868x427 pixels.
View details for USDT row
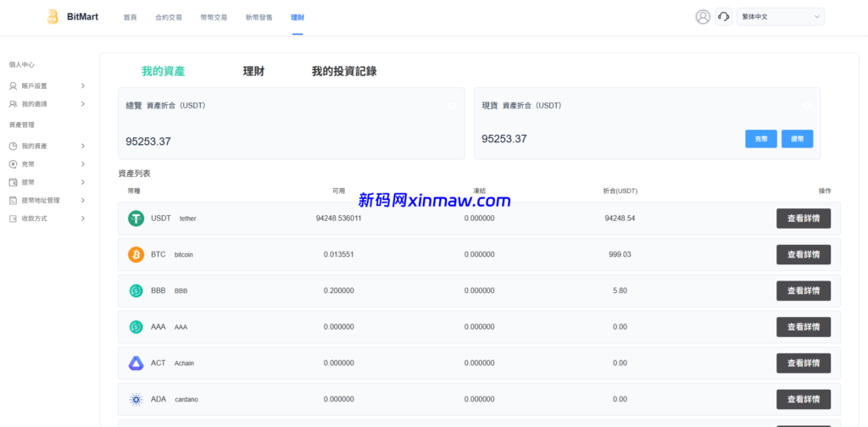point(804,219)
